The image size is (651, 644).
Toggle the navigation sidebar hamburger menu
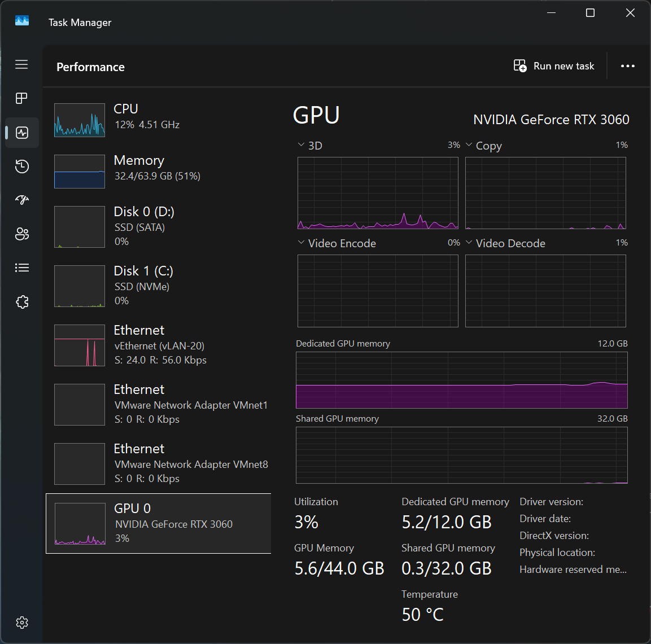point(21,64)
